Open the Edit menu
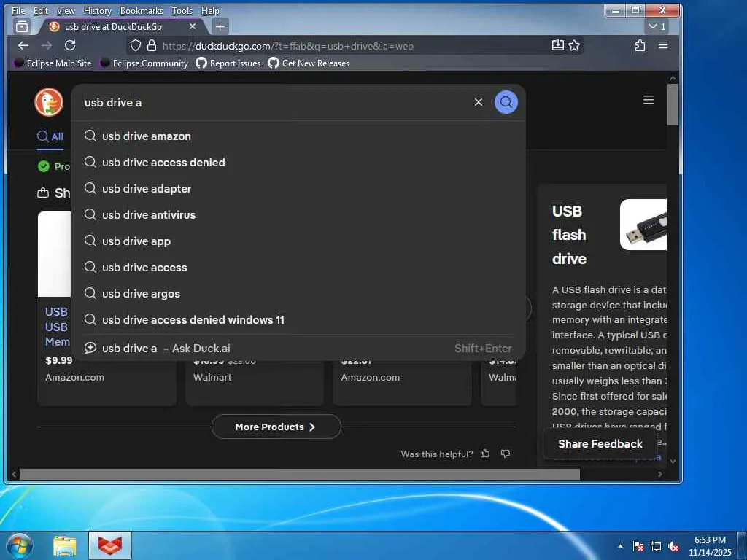747x560 pixels. (41, 10)
